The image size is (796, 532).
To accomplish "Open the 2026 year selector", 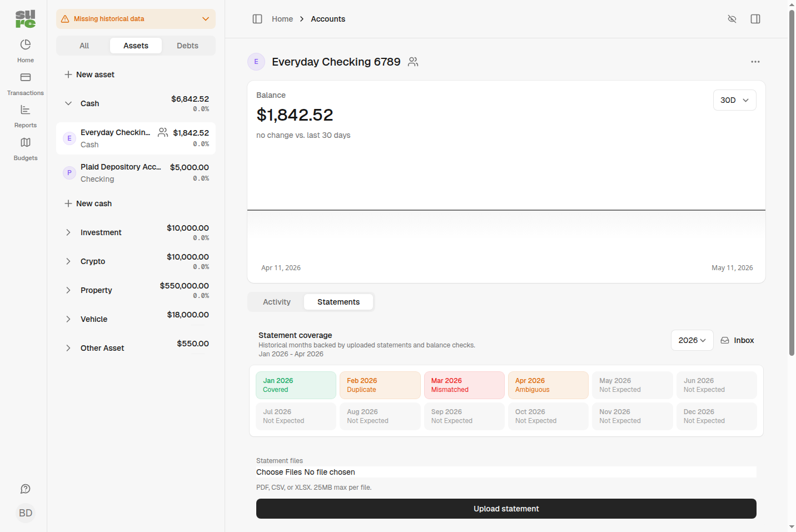I will [692, 340].
